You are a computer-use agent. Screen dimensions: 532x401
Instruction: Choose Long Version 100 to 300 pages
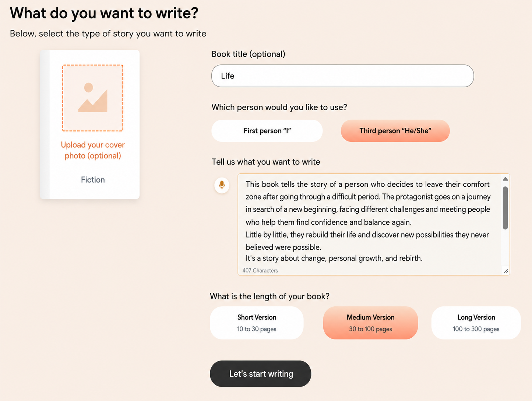pos(476,323)
